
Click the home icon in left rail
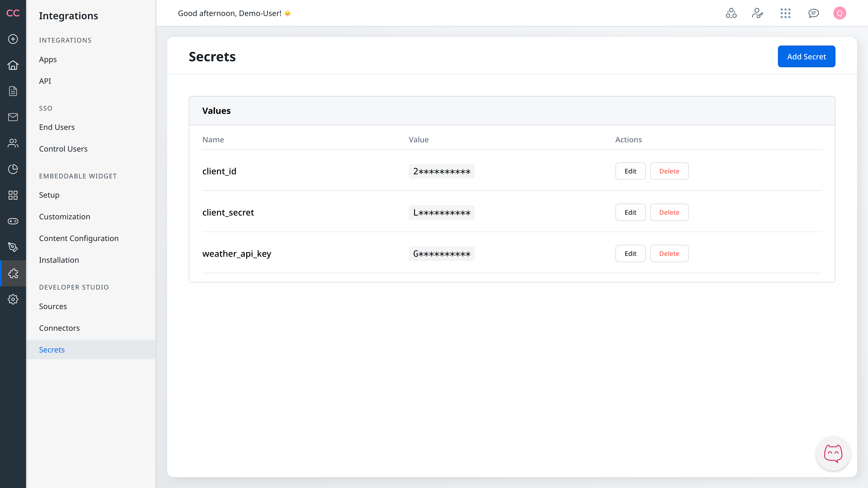[13, 65]
